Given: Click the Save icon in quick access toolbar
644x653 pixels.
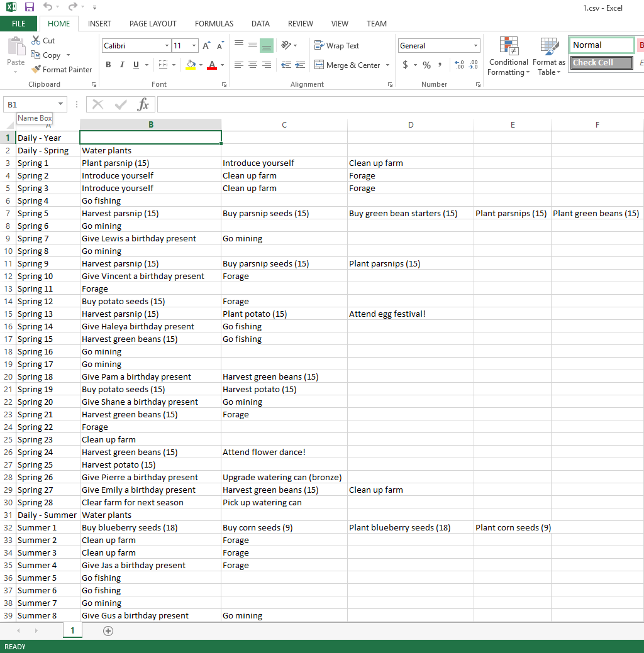Looking at the screenshot, I should coord(29,7).
